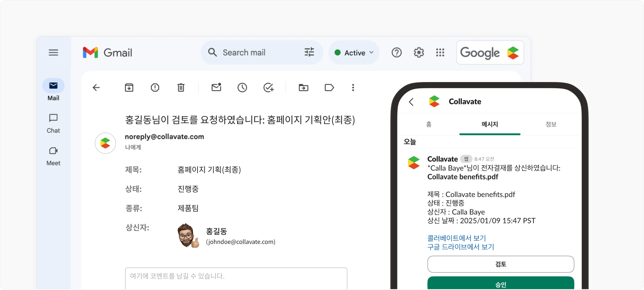Click the 나에게 recipient text
This screenshot has width=644, height=290.
pos(133,147)
